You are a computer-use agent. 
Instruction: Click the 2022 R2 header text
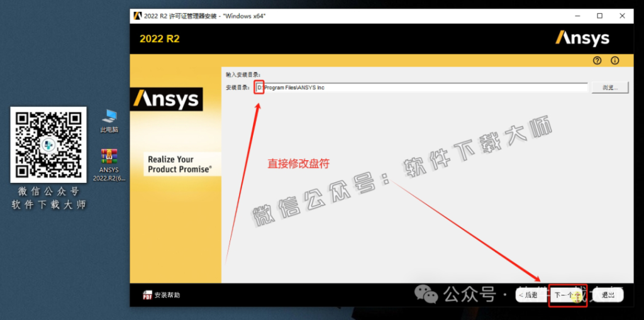(160, 39)
